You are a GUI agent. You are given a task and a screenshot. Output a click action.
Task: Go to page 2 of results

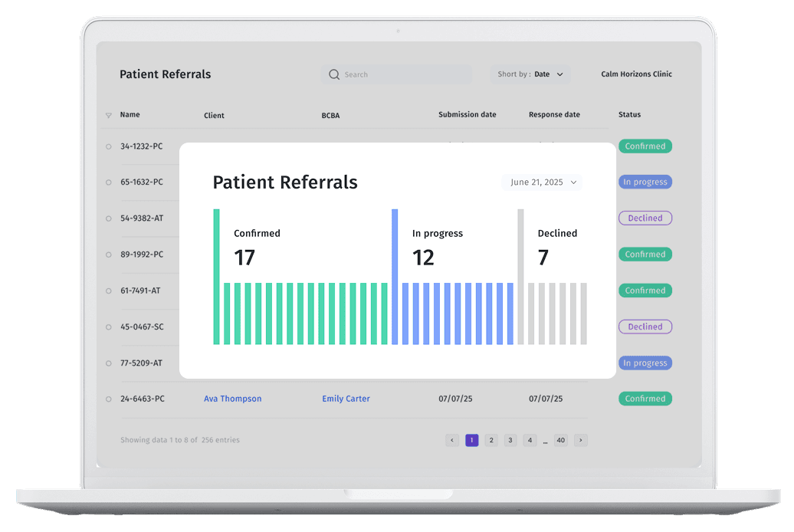491,440
